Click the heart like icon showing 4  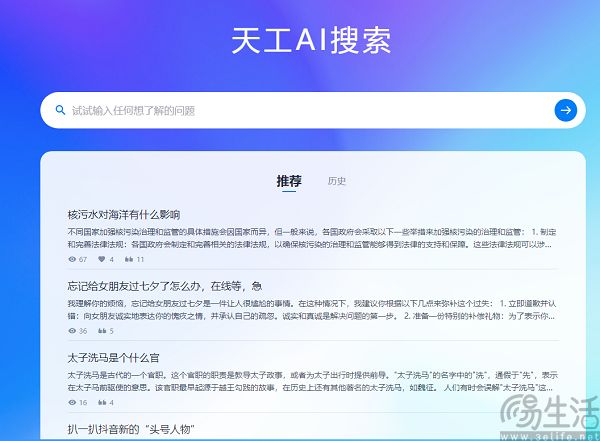point(101,259)
